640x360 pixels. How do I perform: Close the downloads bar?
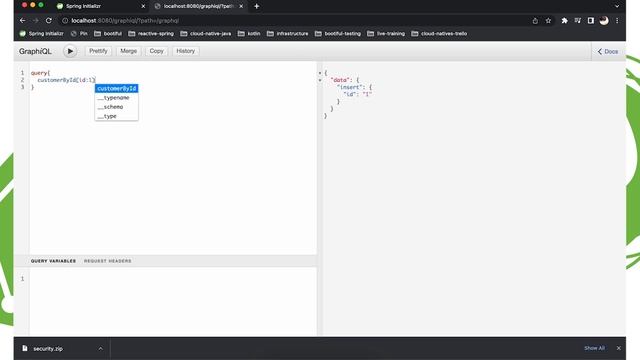[619, 348]
